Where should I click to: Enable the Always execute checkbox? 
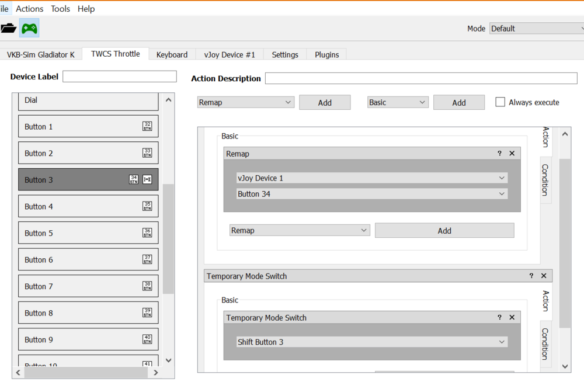pyautogui.click(x=500, y=102)
